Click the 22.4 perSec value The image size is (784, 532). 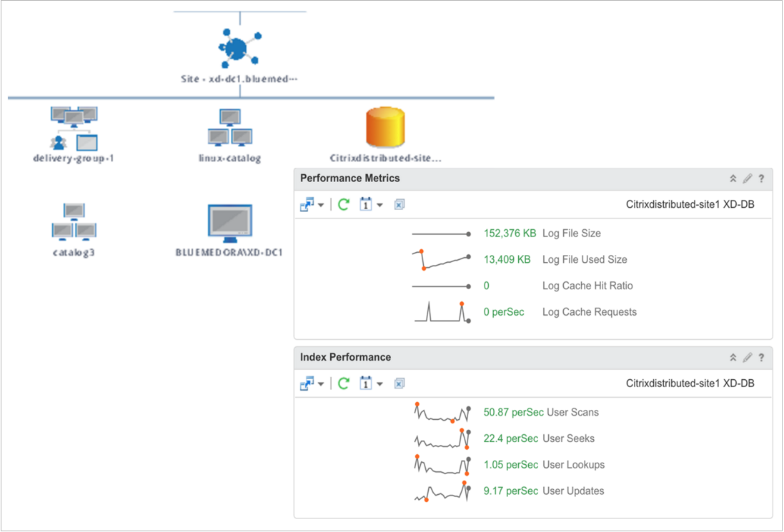(511, 438)
